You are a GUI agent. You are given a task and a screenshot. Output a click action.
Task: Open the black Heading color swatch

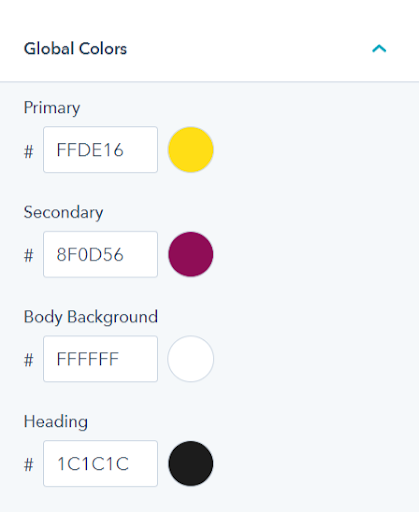coord(191,463)
